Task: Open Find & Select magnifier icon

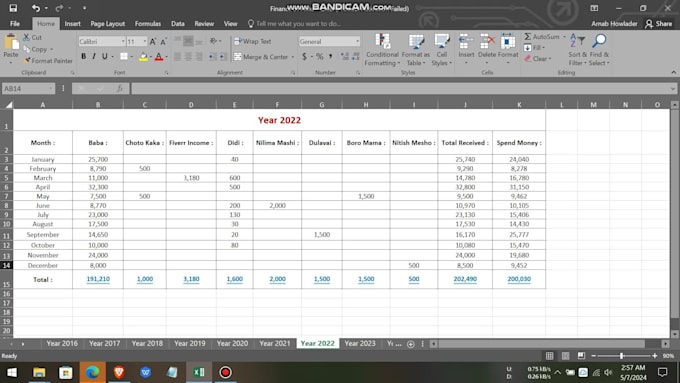Action: point(599,41)
